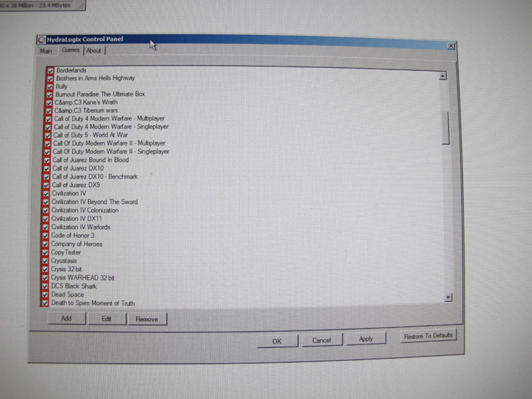
Task: Click the game list scrollbar thumb
Action: (x=445, y=128)
